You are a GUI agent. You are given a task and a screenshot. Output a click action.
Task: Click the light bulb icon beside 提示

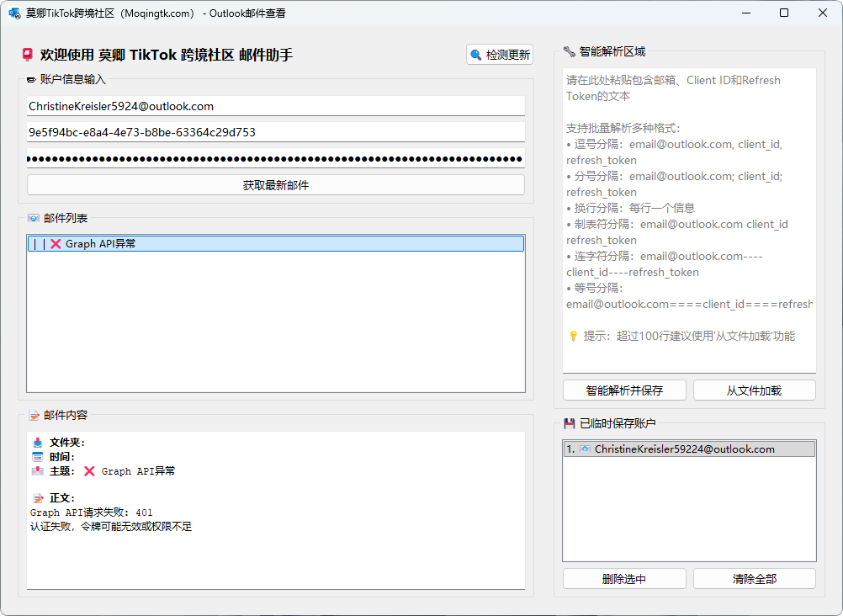click(574, 337)
